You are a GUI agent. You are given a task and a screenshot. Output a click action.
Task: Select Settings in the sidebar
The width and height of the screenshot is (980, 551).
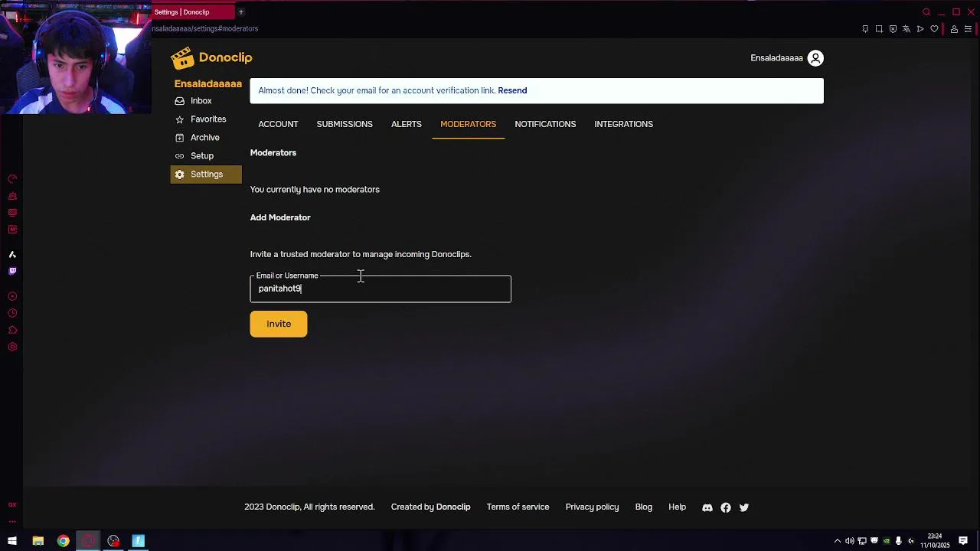[205, 174]
